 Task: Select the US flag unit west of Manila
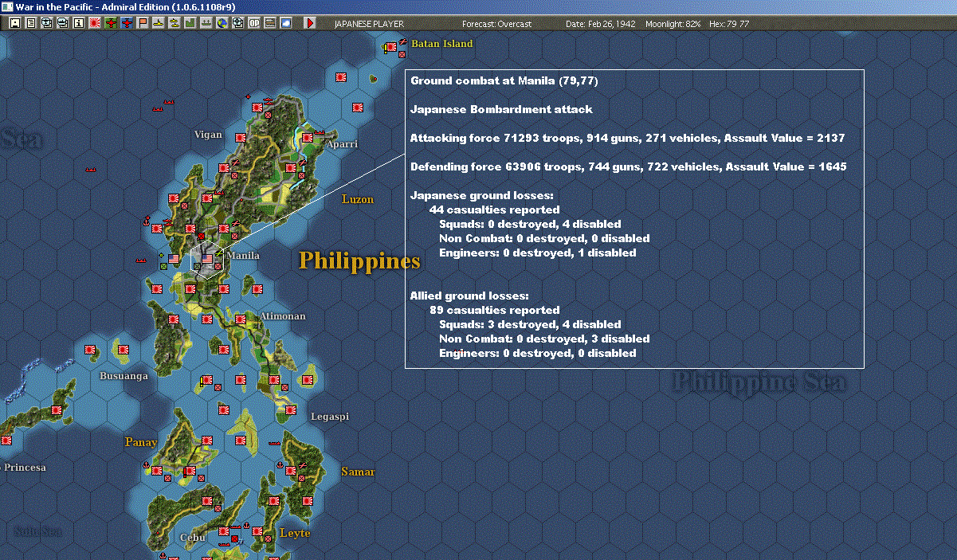coord(174,259)
